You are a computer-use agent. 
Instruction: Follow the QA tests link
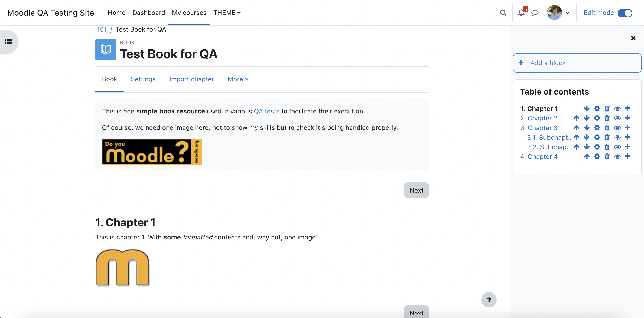(266, 111)
